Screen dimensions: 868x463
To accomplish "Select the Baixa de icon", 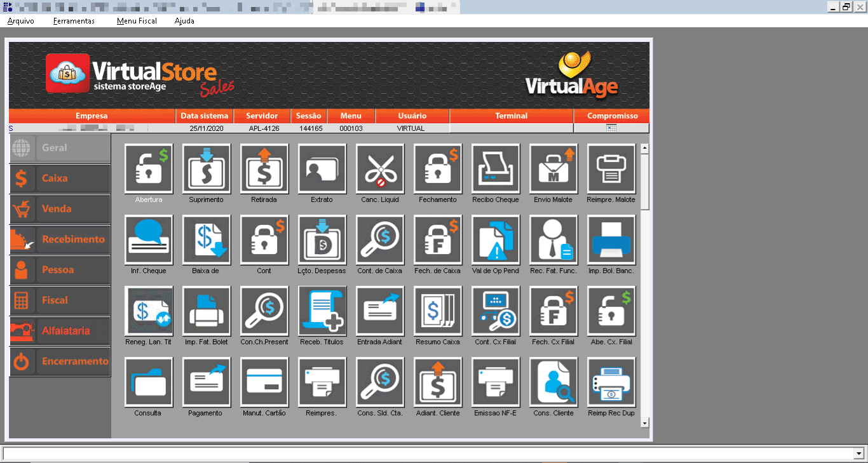I will (207, 239).
